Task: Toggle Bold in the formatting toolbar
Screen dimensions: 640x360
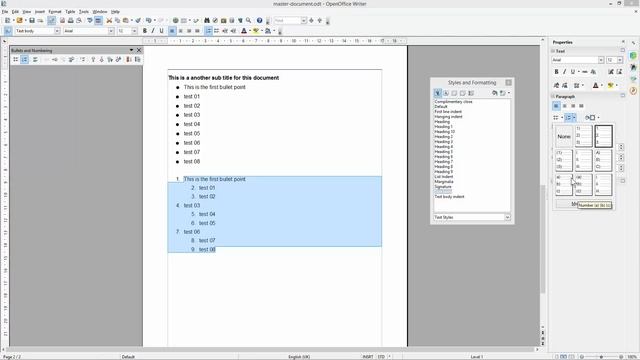Action: pos(144,31)
